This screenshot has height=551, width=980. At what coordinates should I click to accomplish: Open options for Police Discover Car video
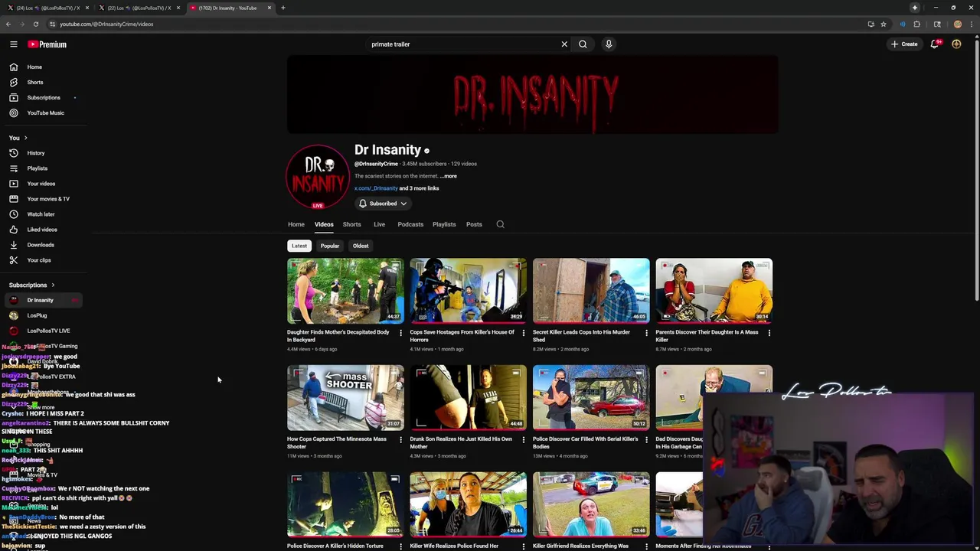[646, 440]
